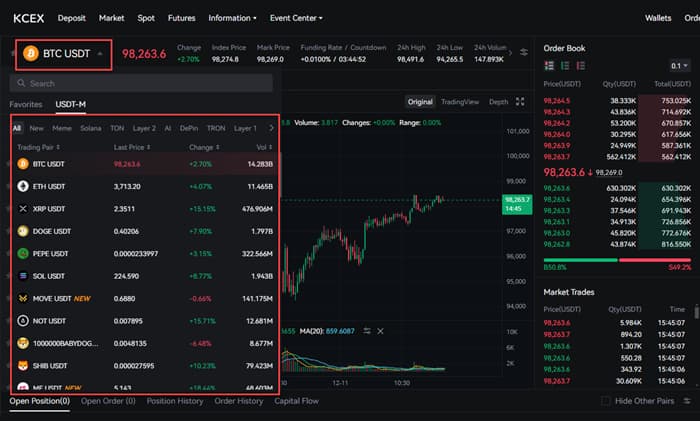Viewport: 700px width, 422px height.
Task: Click the Market Trades scrollbar
Action: (697, 311)
